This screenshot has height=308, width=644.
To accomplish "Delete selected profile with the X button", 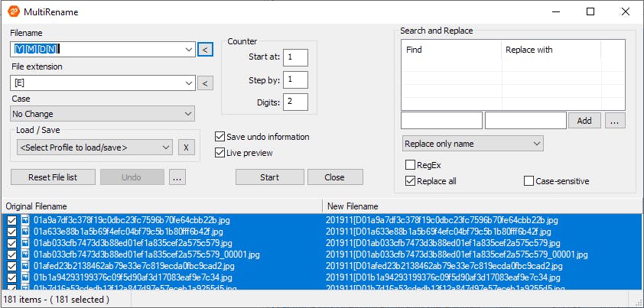I will tap(187, 148).
